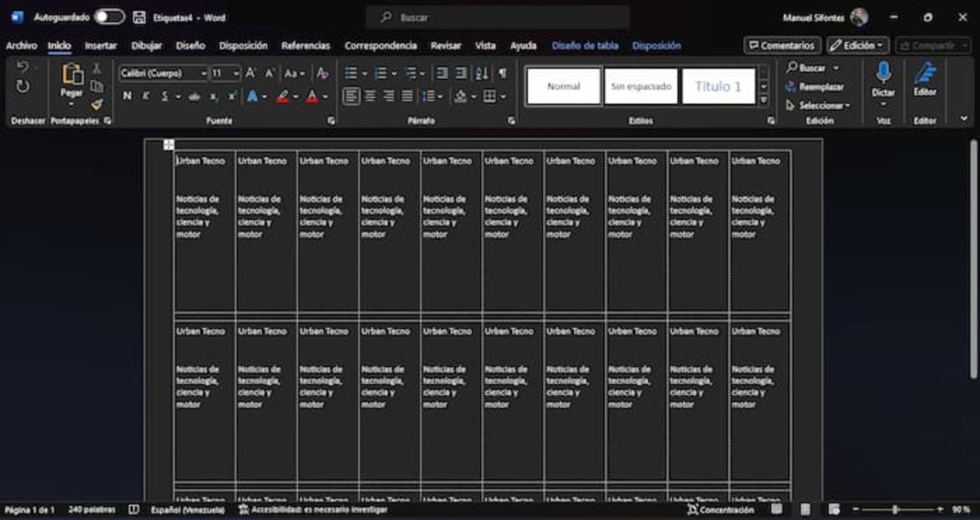This screenshot has width=980, height=520.
Task: Sort text with the A-Z icon
Action: click(x=482, y=73)
